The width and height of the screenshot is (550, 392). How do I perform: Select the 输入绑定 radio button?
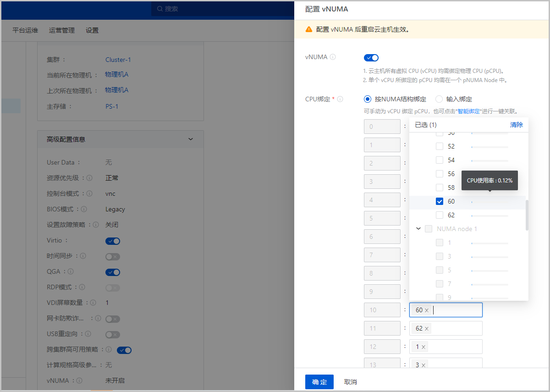[x=439, y=99]
